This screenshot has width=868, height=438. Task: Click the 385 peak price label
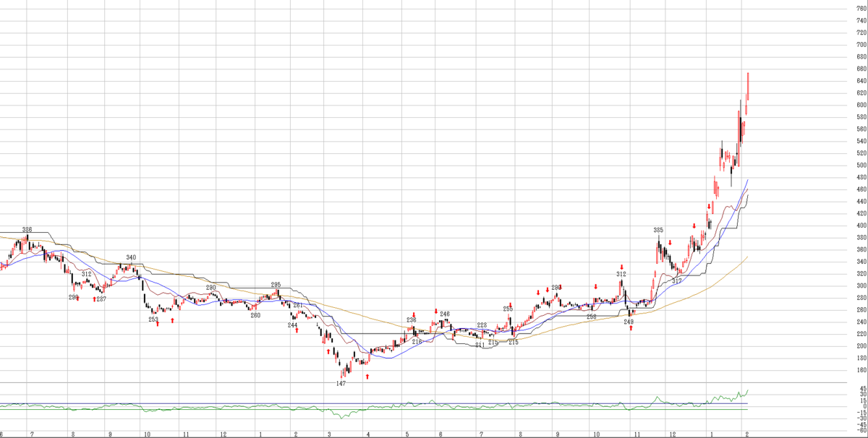coord(658,230)
